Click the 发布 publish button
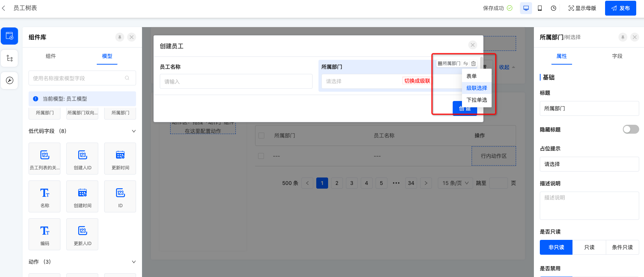644x277 pixels. click(x=621, y=8)
